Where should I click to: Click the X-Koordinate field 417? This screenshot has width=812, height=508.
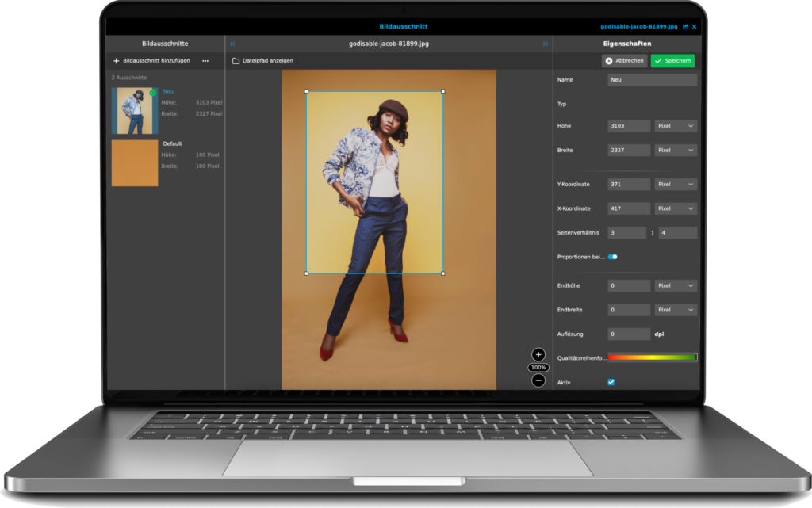[629, 208]
